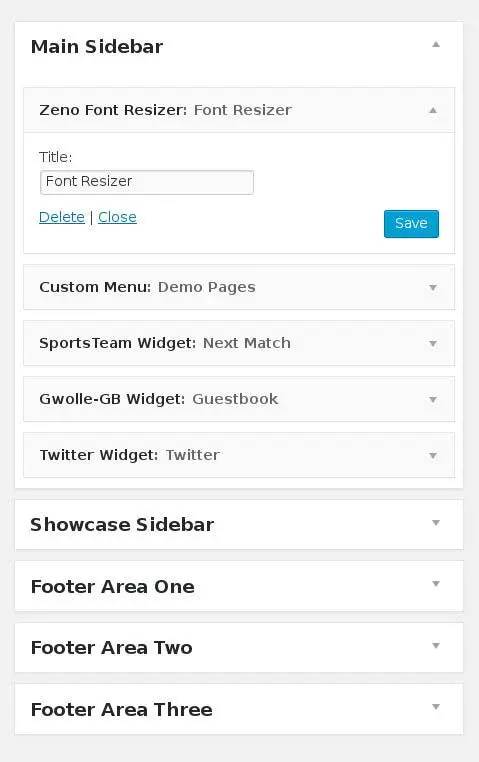Image resolution: width=479 pixels, height=762 pixels.
Task: Expand Showcase Sidebar arrow
Action: (x=436, y=523)
